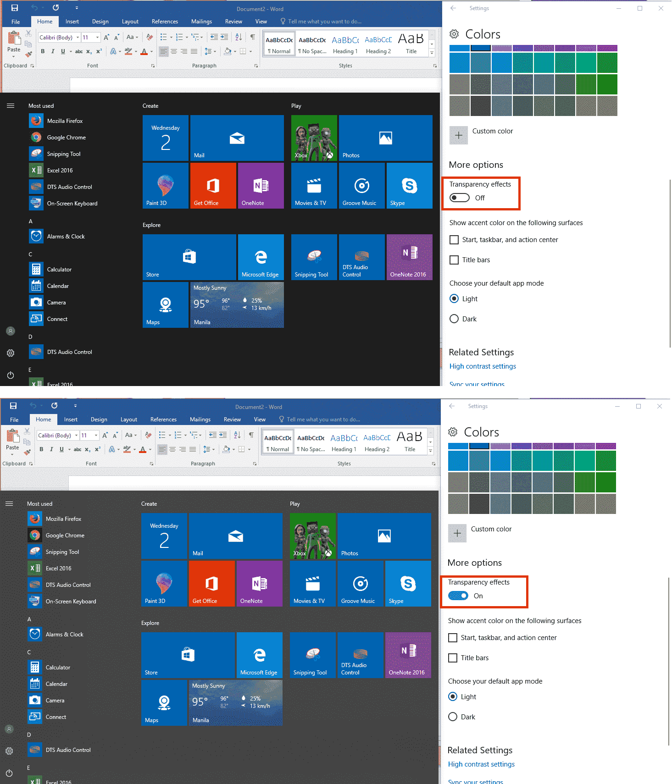Expand Paste options arrow in upper Word
The height and width of the screenshot is (784, 672).
pyautogui.click(x=14, y=56)
